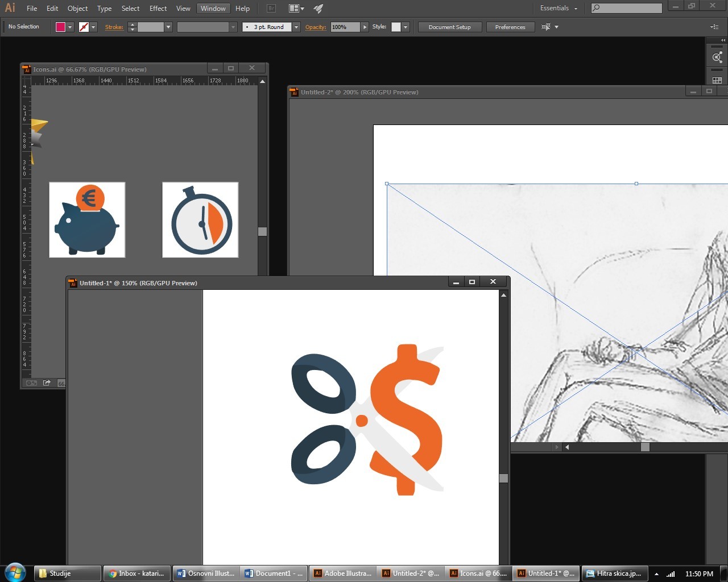The height and width of the screenshot is (582, 728).
Task: Open the Effect menu
Action: (x=158, y=9)
